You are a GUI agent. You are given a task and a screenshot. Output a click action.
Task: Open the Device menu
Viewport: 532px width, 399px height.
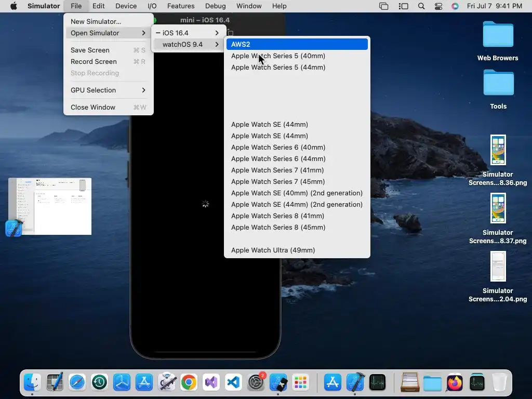[x=126, y=6]
